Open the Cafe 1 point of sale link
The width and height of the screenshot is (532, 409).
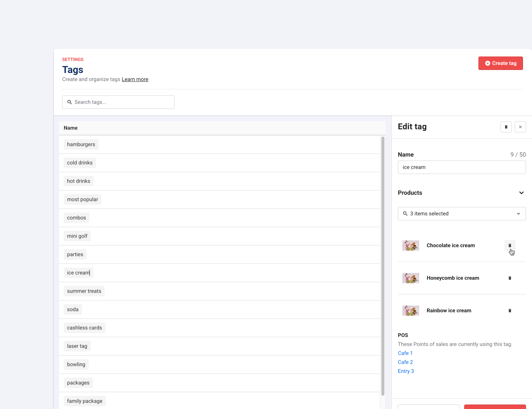tap(405, 353)
